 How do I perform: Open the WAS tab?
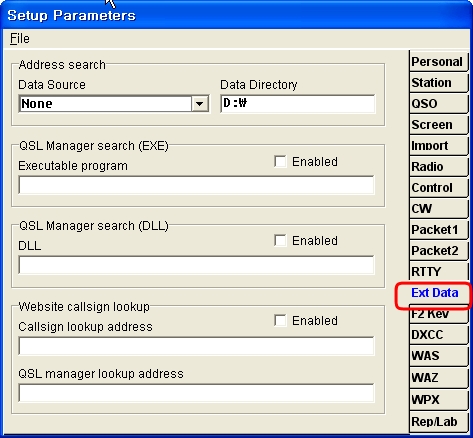tap(438, 356)
